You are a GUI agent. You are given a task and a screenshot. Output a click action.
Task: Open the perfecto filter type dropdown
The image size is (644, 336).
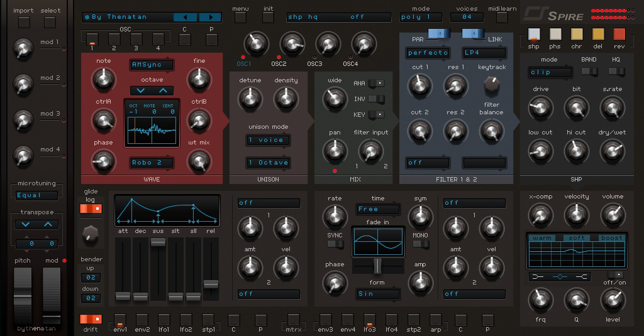click(x=428, y=53)
